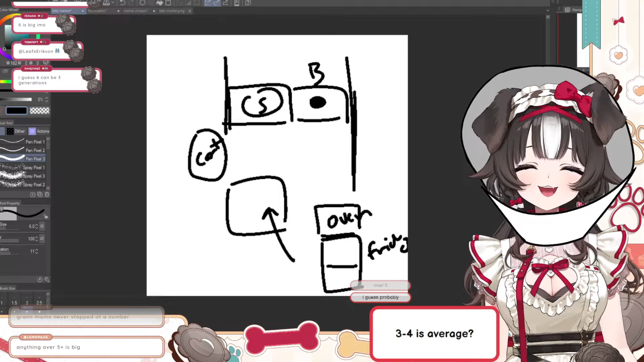The height and width of the screenshot is (362, 644).
Task: Click the import sub tool material icon
Action: click(x=33, y=194)
